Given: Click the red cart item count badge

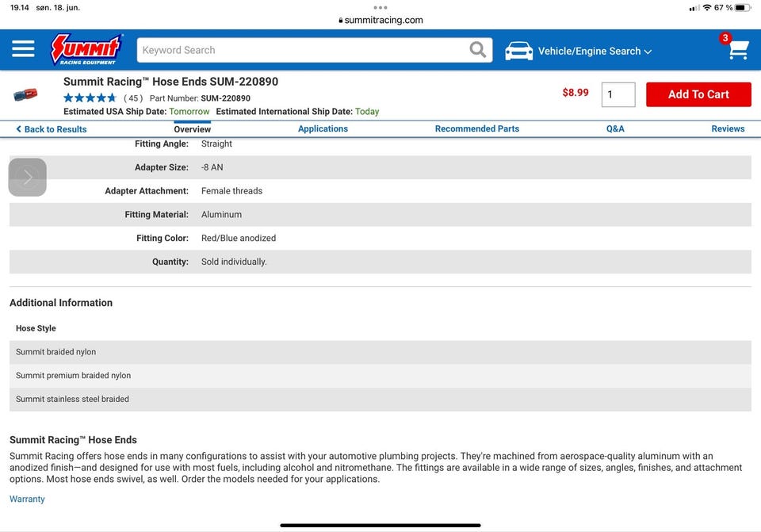Looking at the screenshot, I should (x=725, y=38).
